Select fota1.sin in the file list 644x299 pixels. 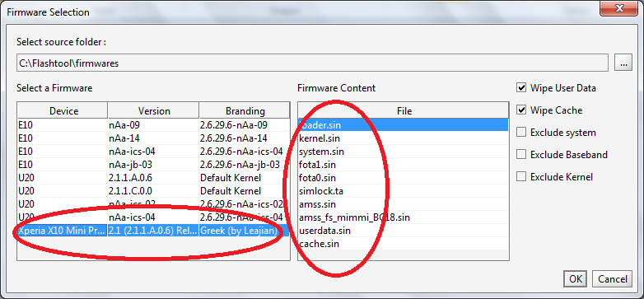pos(404,164)
